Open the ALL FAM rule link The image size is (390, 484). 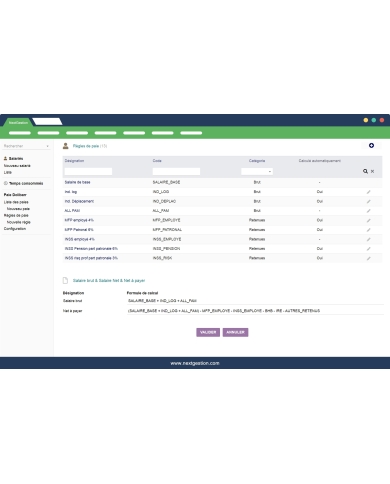[72, 211]
